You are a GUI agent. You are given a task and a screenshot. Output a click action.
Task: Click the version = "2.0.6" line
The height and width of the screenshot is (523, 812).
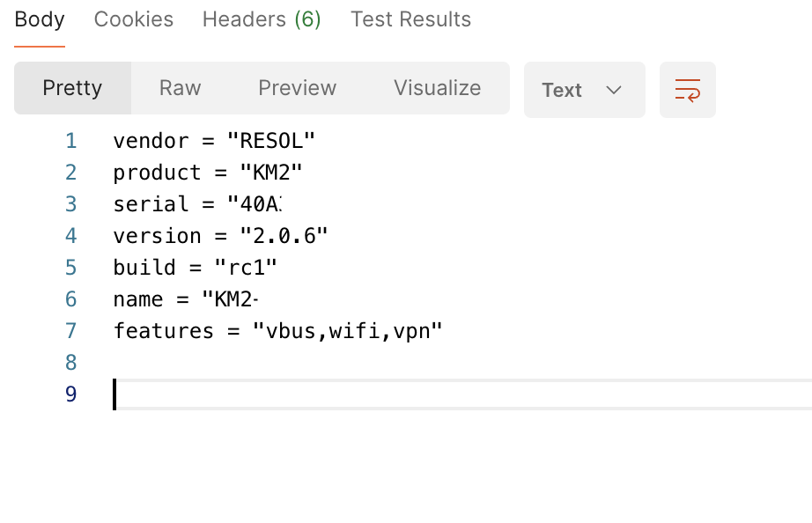(x=220, y=236)
